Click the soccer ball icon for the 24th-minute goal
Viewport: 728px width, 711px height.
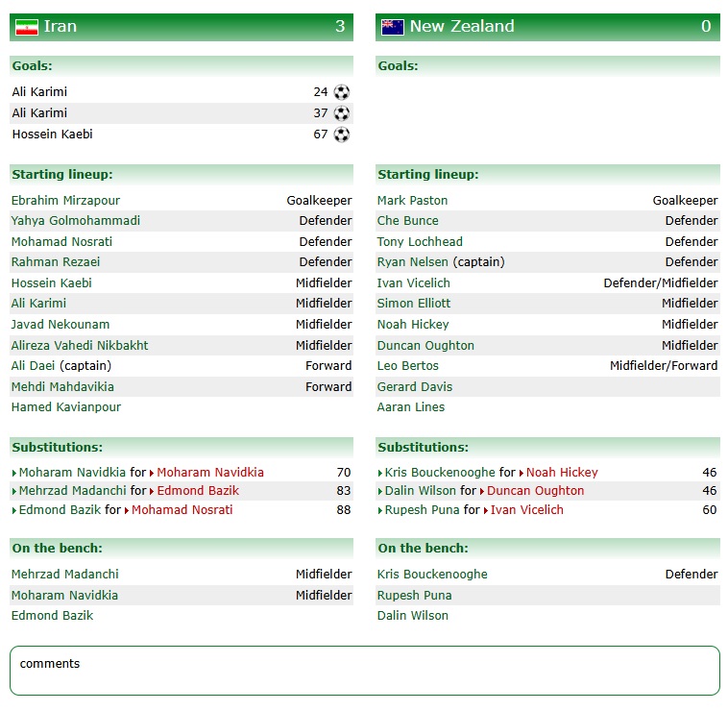point(341,92)
